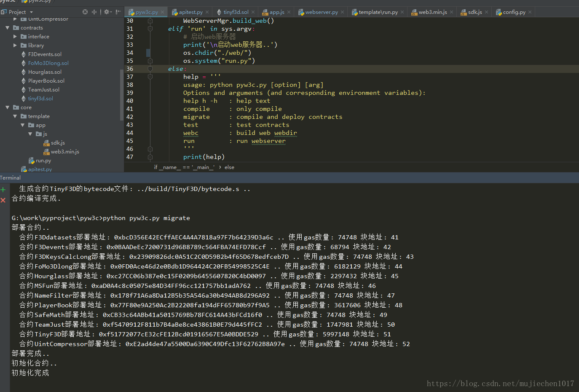The image size is (579, 392).
Task: Toggle the code fold marker on line 36
Action: coord(150,69)
